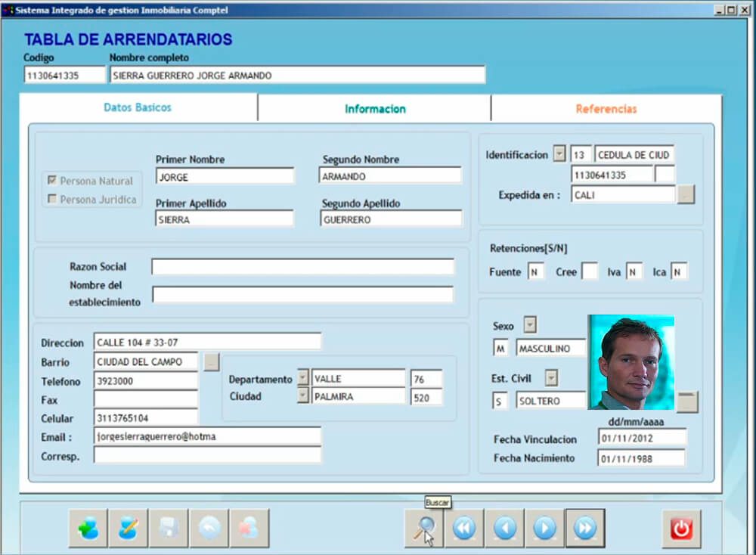Click the add new tenant icon
This screenshot has width=756, height=555.
click(x=88, y=528)
